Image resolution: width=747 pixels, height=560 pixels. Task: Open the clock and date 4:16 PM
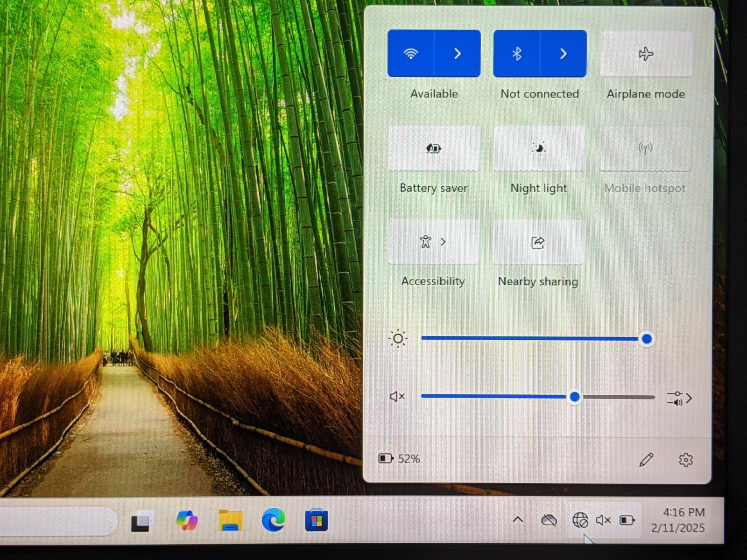(x=678, y=520)
